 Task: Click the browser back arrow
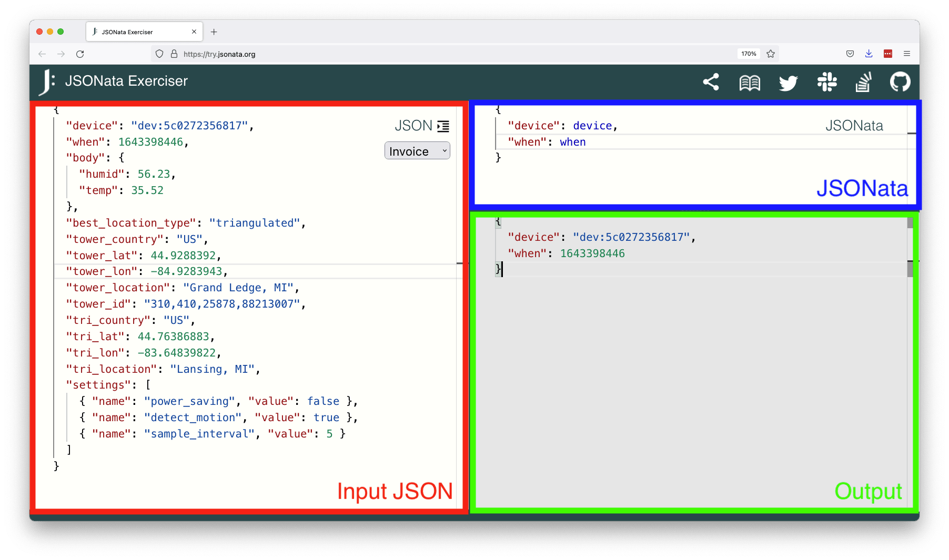click(42, 54)
